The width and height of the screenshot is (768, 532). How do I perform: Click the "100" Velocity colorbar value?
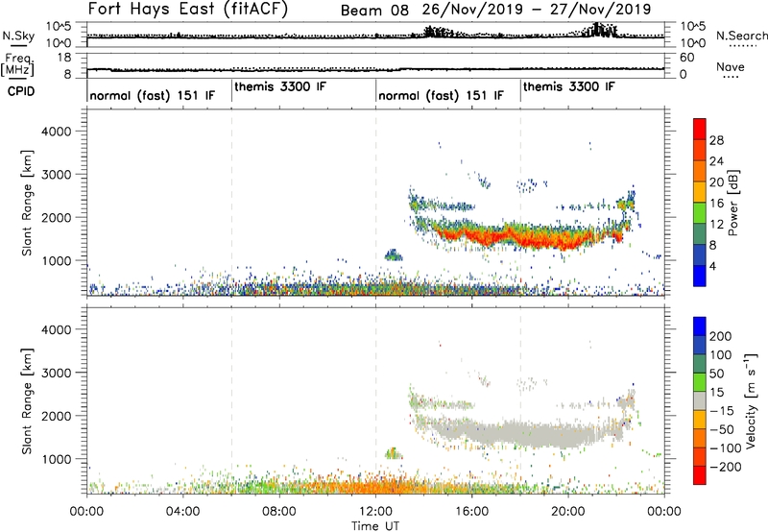coord(721,355)
